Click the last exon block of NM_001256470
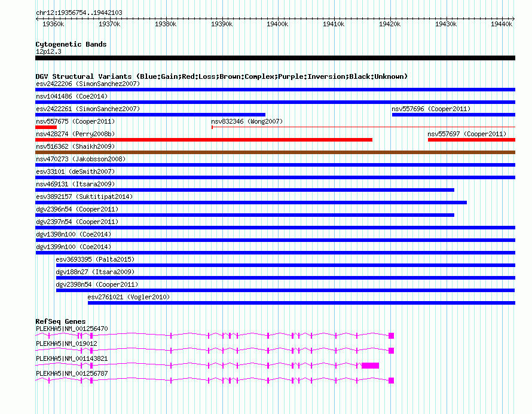This screenshot has height=414, width=532. (391, 336)
